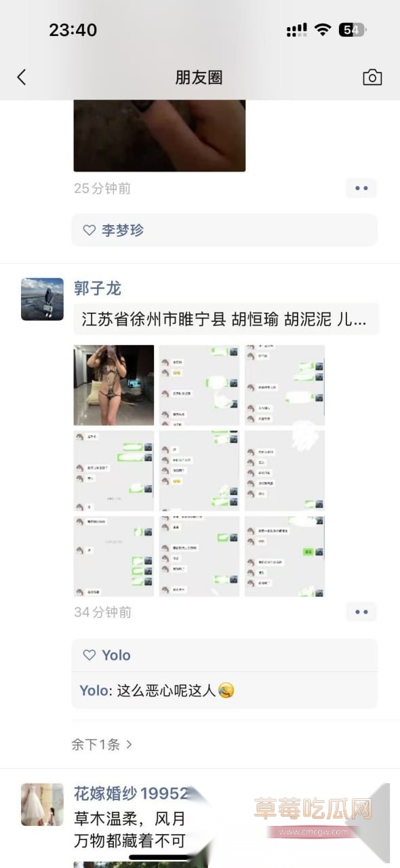The height and width of the screenshot is (868, 400).
Task: Tap the 朋友圈 title in the header
Action: click(x=199, y=77)
